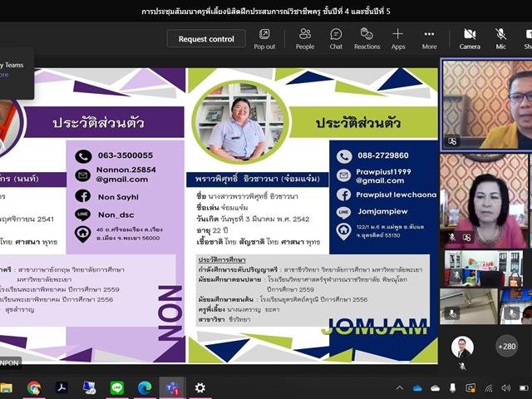Open Settings gear from the taskbar
Screen dimensions: 532x399
coord(199,388)
